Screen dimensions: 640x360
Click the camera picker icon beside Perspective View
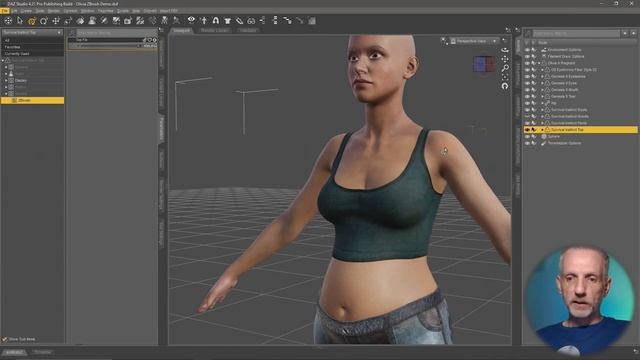tap(453, 41)
